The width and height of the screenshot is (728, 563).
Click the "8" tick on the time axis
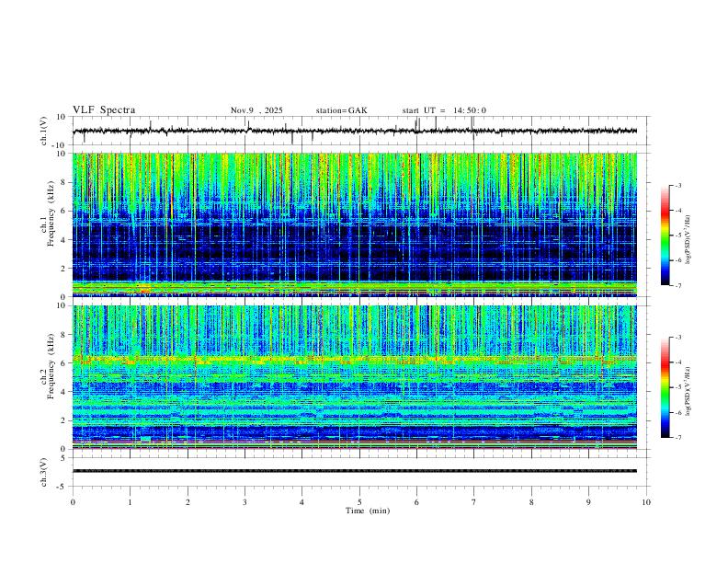click(531, 502)
